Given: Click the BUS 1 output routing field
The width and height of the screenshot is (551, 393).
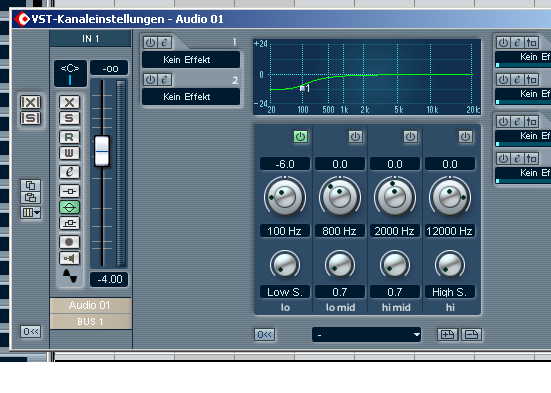Looking at the screenshot, I should coord(90,322).
